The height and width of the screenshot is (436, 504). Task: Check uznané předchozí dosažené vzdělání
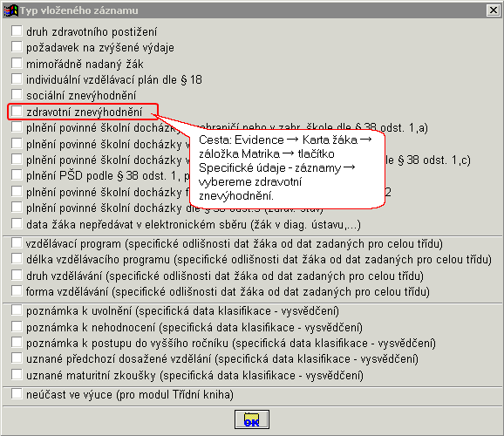(17, 358)
